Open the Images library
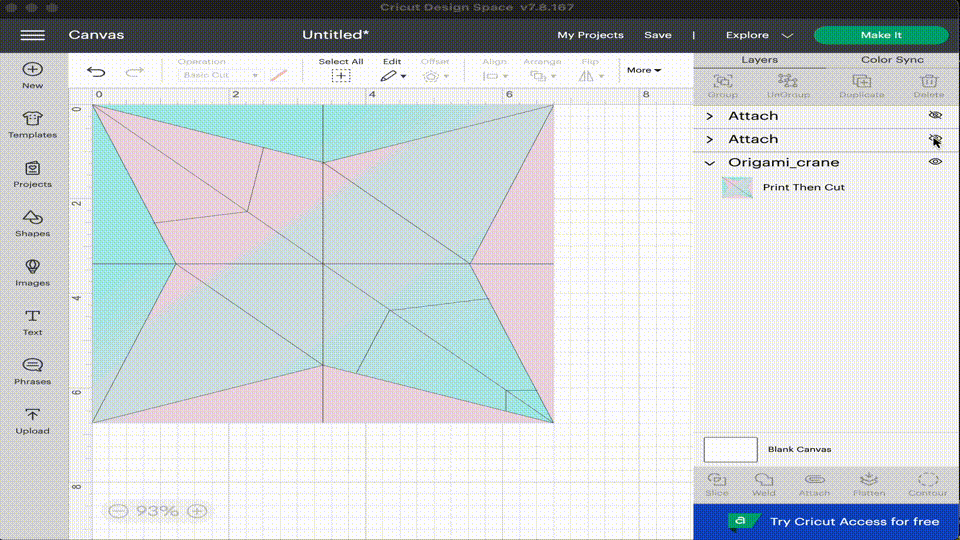Viewport: 960px width, 540px height. pyautogui.click(x=32, y=273)
